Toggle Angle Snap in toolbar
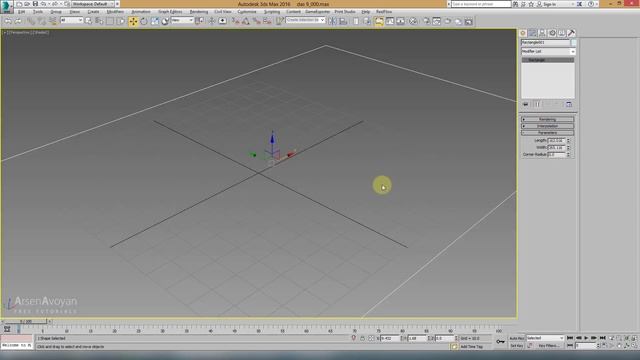The image size is (640, 360). pos(246,21)
